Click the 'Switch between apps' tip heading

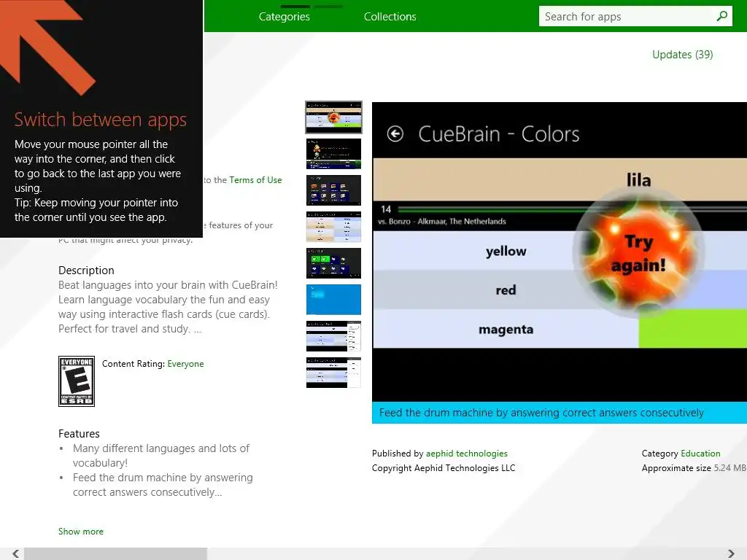(100, 119)
